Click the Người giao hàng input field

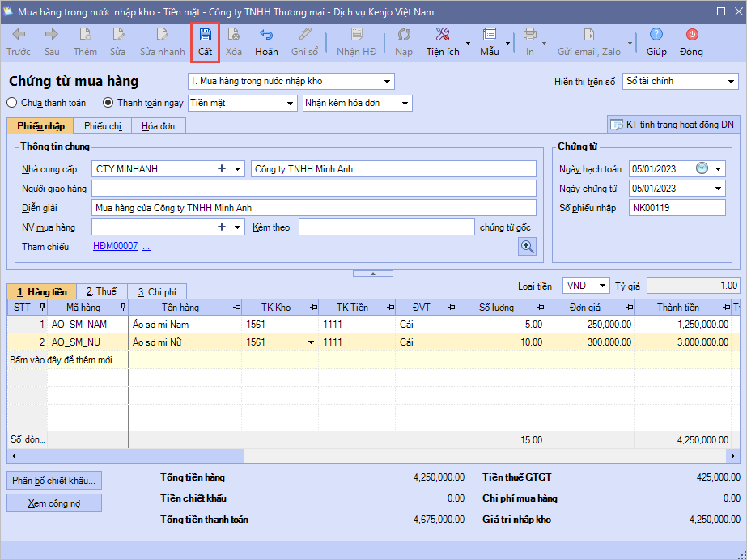314,189
